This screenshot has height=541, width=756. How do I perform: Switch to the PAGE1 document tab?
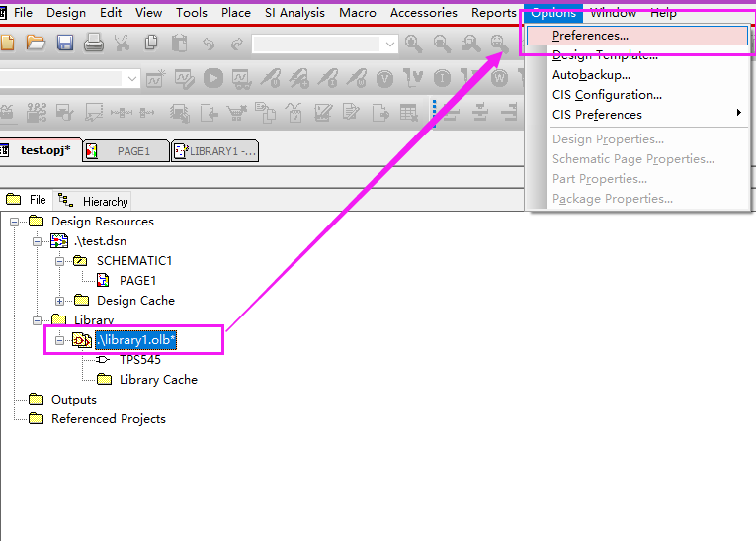pyautogui.click(x=126, y=151)
